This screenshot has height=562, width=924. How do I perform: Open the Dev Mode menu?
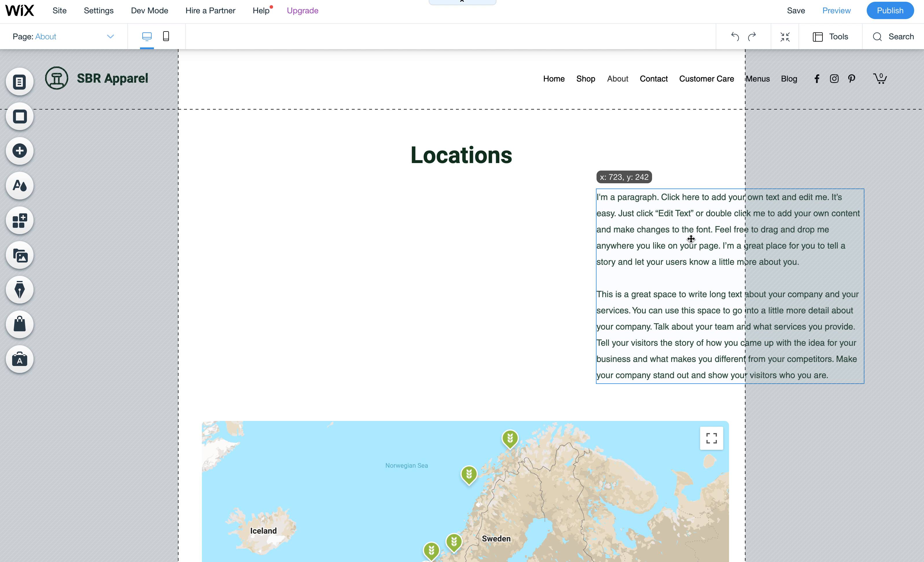click(149, 10)
